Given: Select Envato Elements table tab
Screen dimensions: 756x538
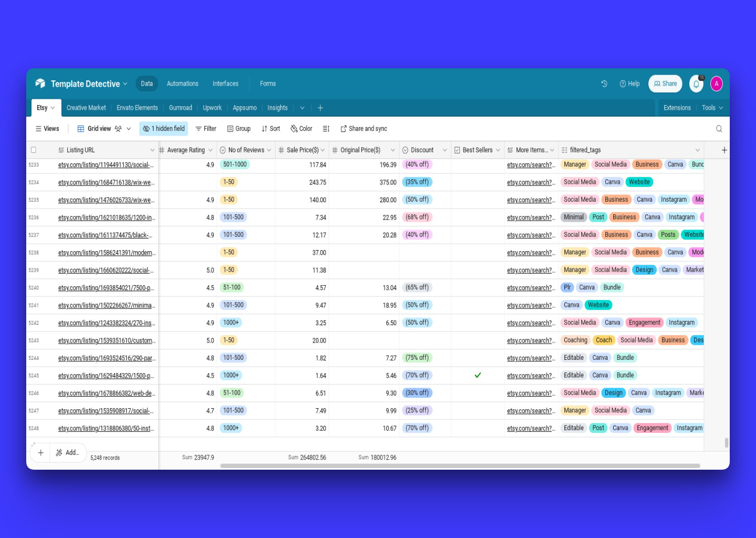Looking at the screenshot, I should click(x=137, y=108).
